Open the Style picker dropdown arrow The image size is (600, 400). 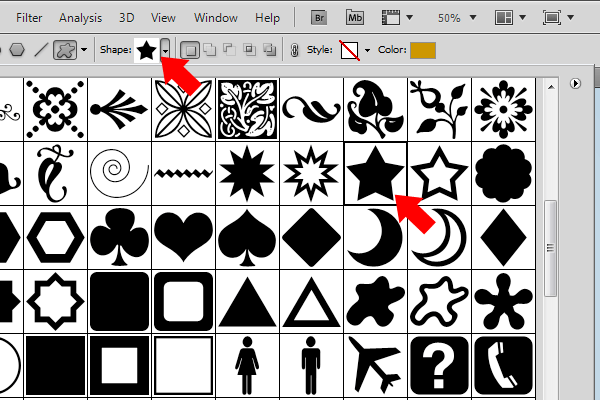coord(367,50)
